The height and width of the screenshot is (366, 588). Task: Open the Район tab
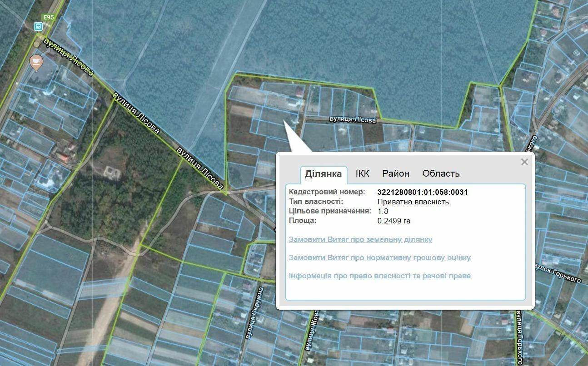point(396,173)
